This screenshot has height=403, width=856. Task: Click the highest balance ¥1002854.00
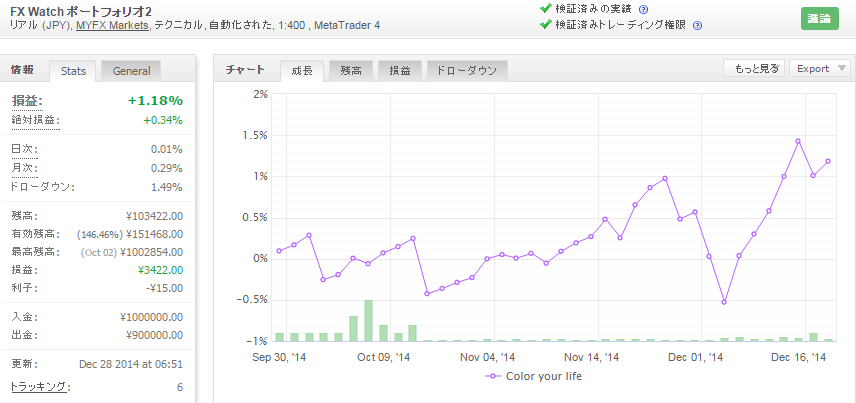pyautogui.click(x=151, y=252)
